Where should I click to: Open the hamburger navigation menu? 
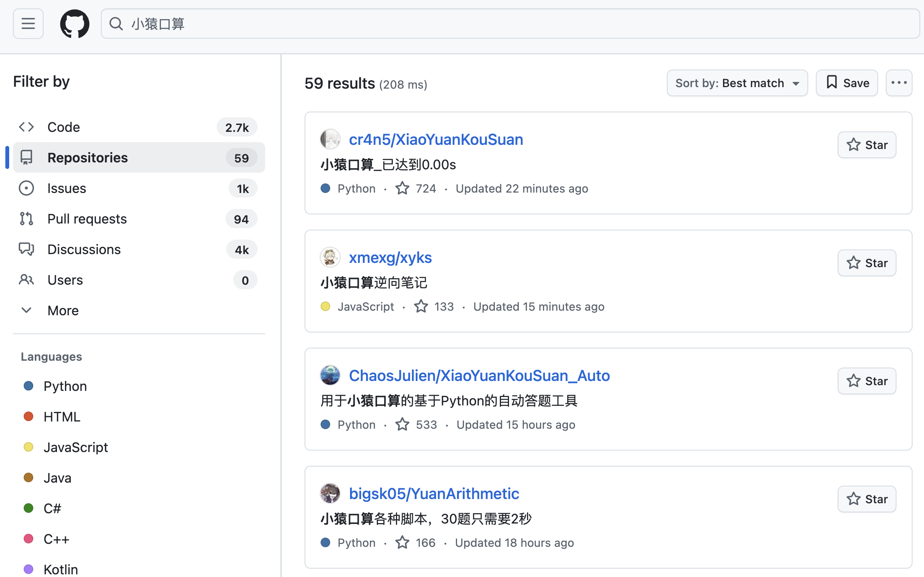28,24
